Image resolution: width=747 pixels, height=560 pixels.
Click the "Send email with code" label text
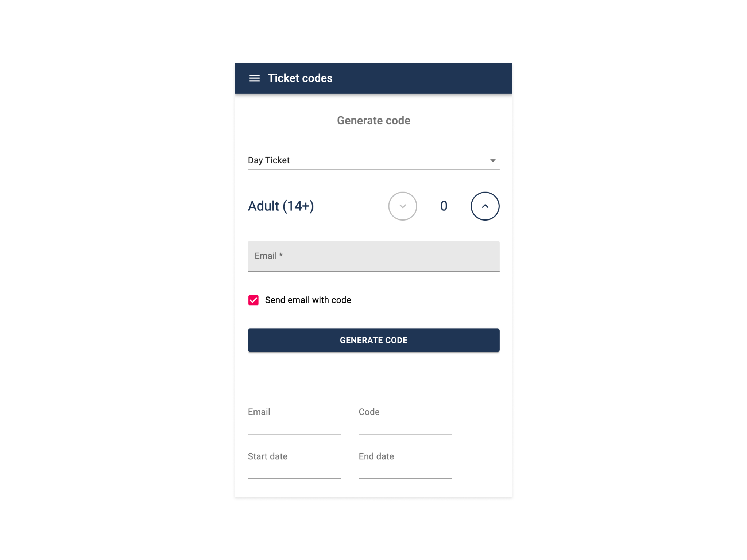pos(308,300)
